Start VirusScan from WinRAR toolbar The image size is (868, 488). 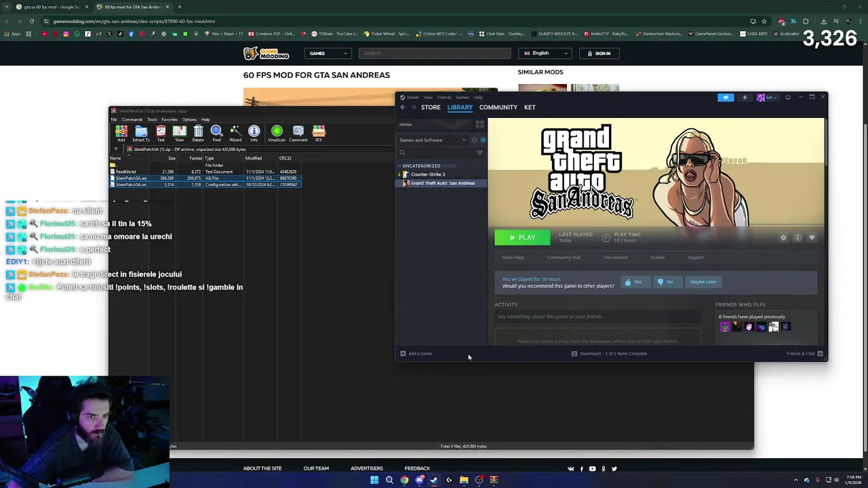pyautogui.click(x=277, y=133)
